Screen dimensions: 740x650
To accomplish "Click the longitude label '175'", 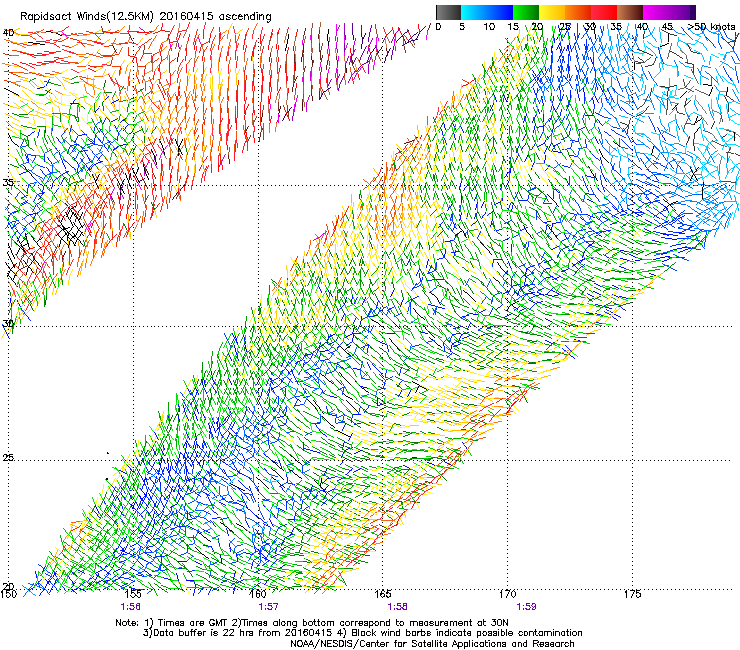I will (x=632, y=594).
